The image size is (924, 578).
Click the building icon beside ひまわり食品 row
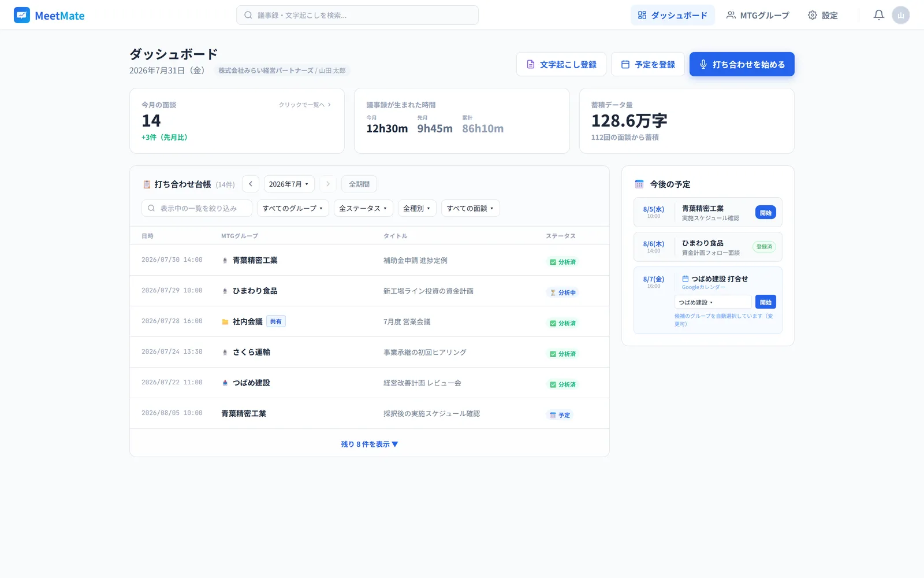pyautogui.click(x=225, y=291)
